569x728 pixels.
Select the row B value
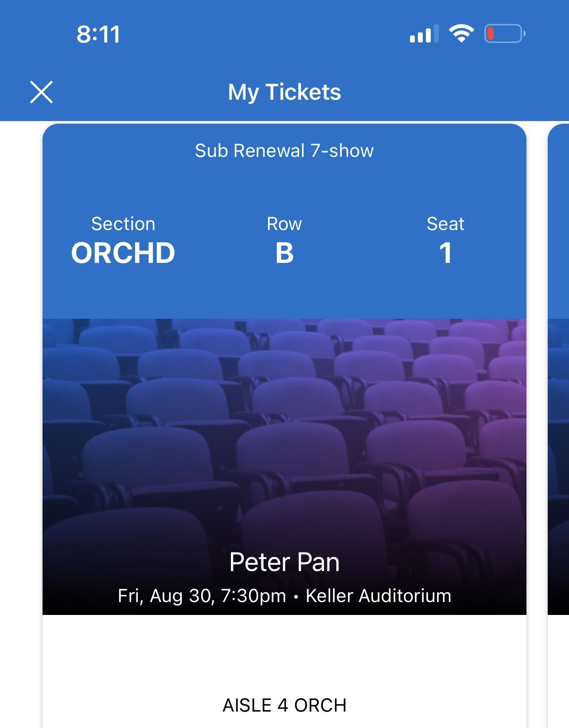[284, 253]
